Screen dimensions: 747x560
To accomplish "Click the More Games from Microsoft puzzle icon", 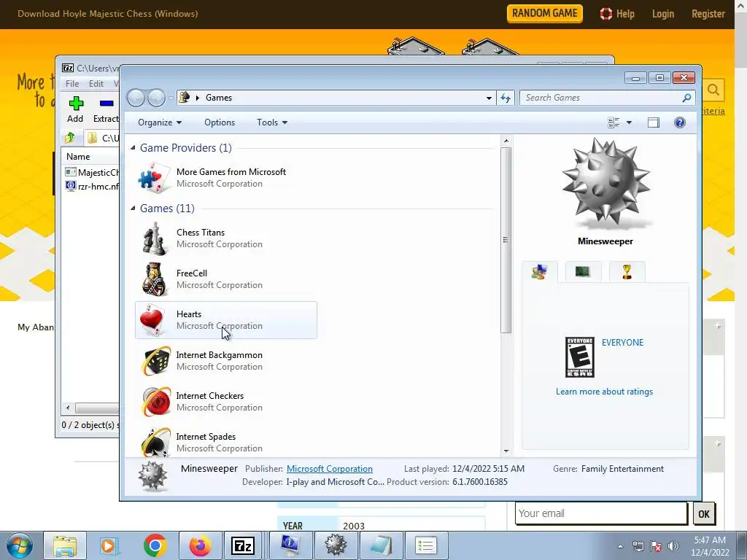I will [154, 178].
